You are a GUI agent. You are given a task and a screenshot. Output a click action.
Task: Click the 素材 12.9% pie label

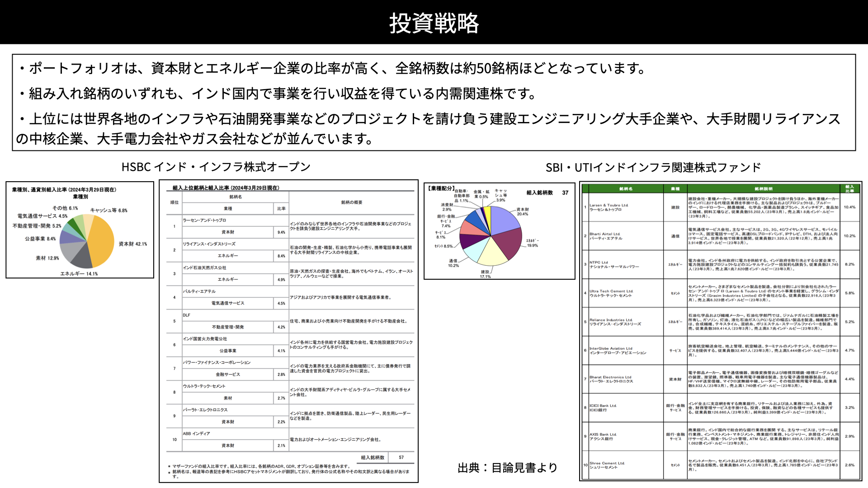tap(47, 258)
